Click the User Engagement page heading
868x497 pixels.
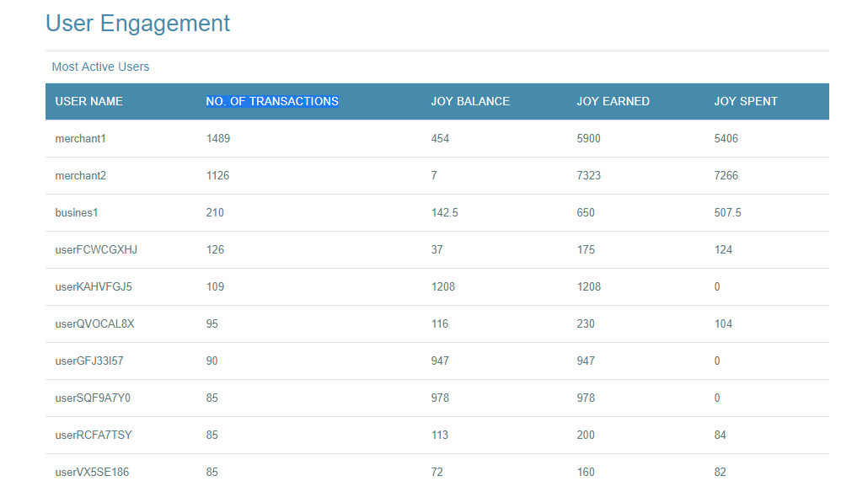(x=137, y=24)
